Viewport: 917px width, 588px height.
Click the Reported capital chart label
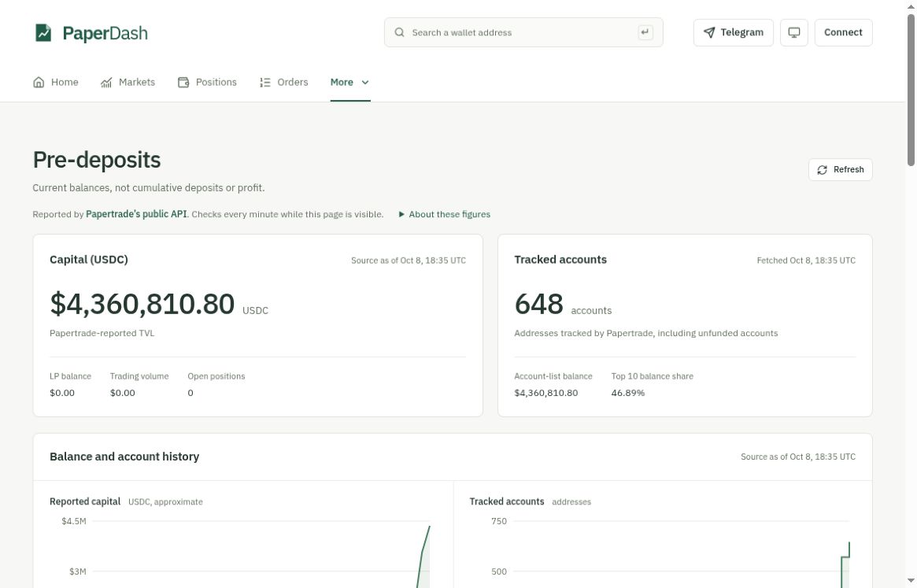coord(85,502)
